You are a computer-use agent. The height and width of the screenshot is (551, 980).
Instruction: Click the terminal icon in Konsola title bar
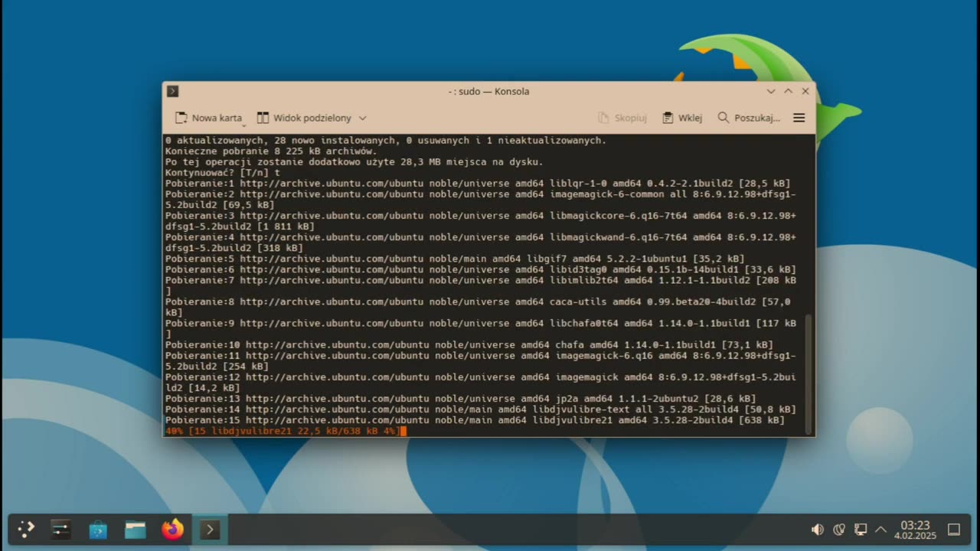click(173, 91)
